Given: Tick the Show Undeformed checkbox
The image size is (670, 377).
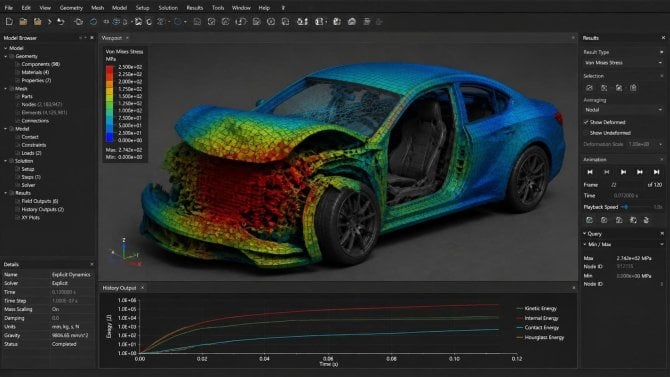Looking at the screenshot, I should (x=586, y=133).
